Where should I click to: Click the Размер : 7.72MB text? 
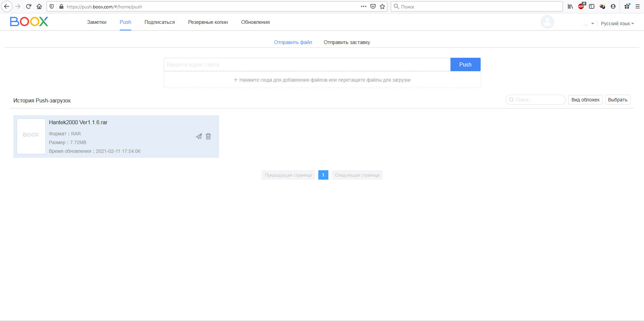point(67,142)
